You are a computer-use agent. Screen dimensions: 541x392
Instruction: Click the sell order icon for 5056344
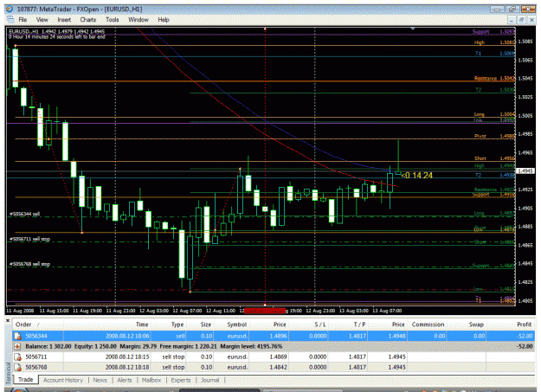tap(17, 336)
